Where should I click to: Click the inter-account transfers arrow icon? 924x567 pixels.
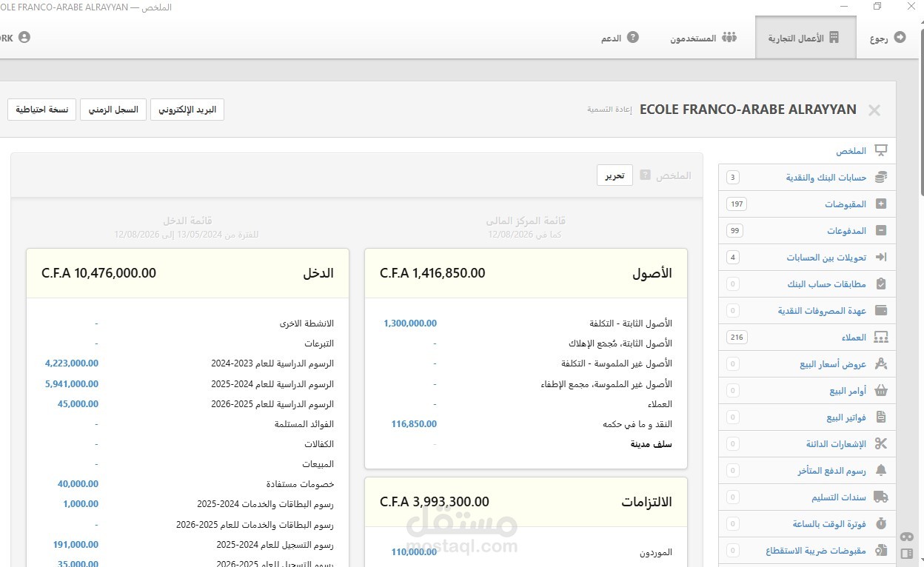880,258
